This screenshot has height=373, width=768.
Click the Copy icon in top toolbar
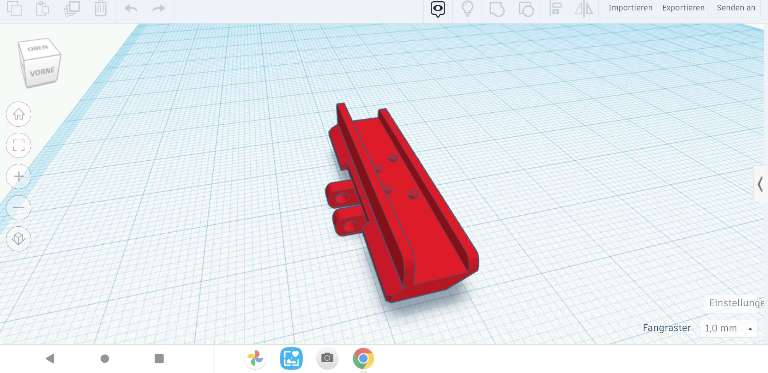click(x=14, y=8)
